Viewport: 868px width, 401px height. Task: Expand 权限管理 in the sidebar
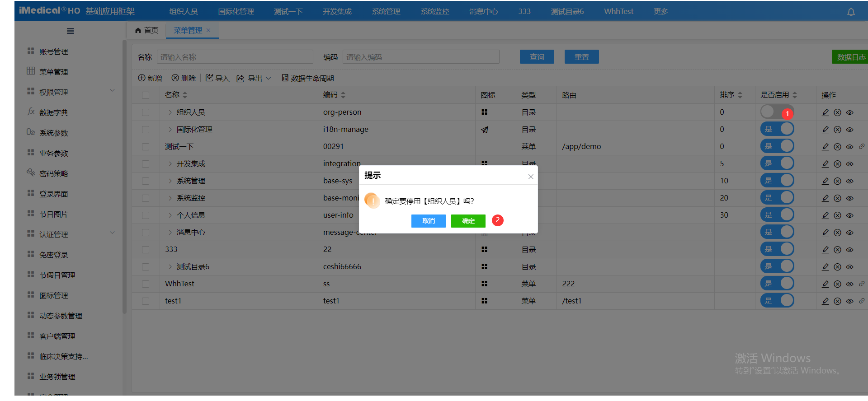pyautogui.click(x=112, y=92)
